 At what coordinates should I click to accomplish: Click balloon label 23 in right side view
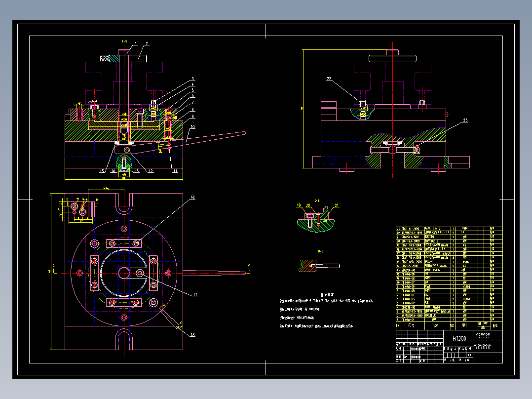pos(465,120)
